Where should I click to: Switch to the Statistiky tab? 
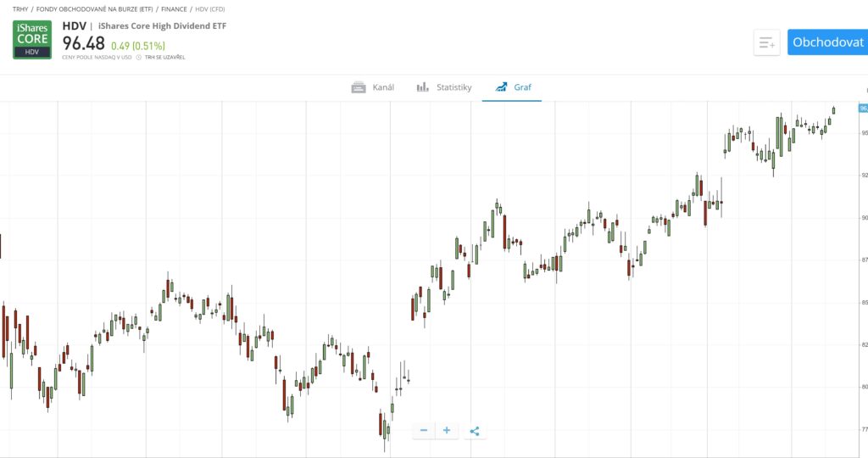click(x=444, y=87)
